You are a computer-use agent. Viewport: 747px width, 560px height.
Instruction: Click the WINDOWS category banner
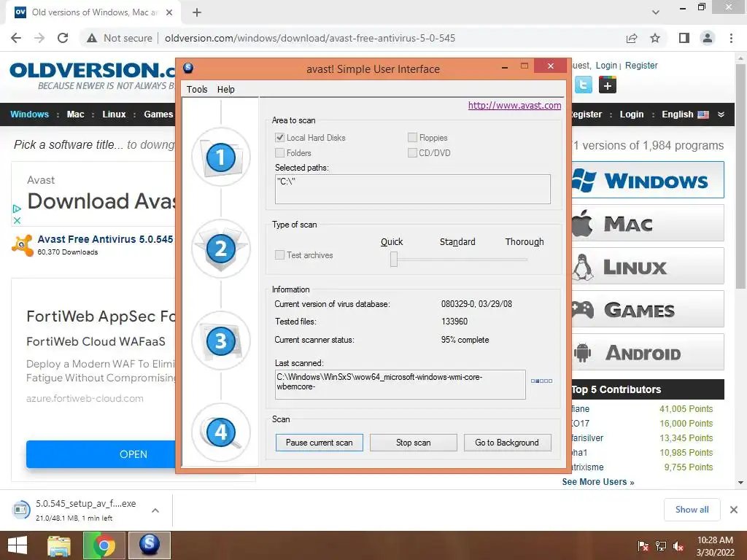click(x=648, y=180)
